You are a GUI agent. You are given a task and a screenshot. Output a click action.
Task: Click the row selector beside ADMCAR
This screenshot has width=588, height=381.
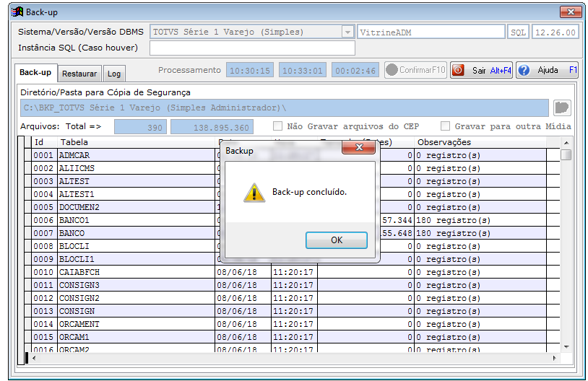coord(27,155)
